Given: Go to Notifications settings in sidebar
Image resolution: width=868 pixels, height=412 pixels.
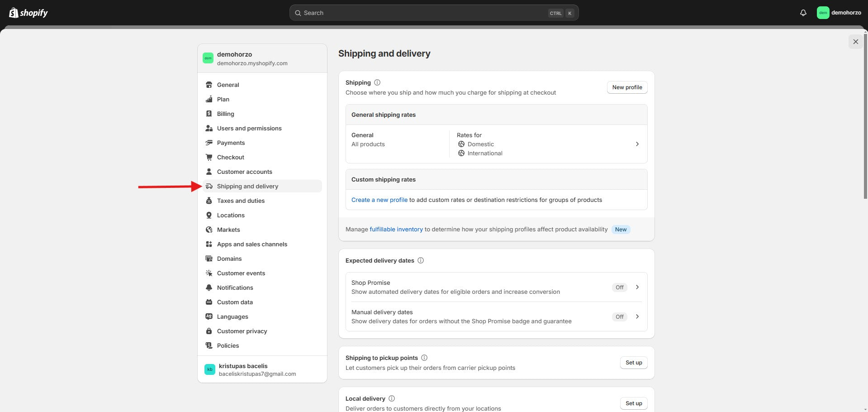Looking at the screenshot, I should coord(235,287).
